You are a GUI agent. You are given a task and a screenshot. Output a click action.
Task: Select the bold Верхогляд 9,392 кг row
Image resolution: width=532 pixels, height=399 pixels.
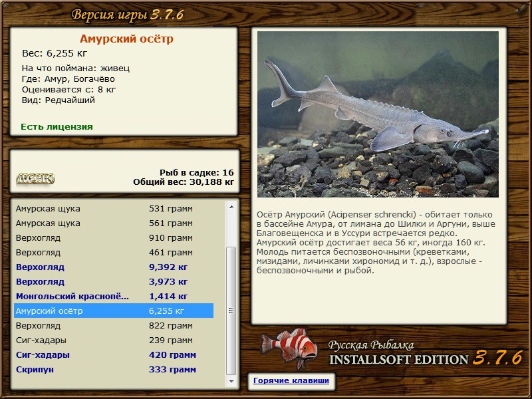(x=114, y=267)
